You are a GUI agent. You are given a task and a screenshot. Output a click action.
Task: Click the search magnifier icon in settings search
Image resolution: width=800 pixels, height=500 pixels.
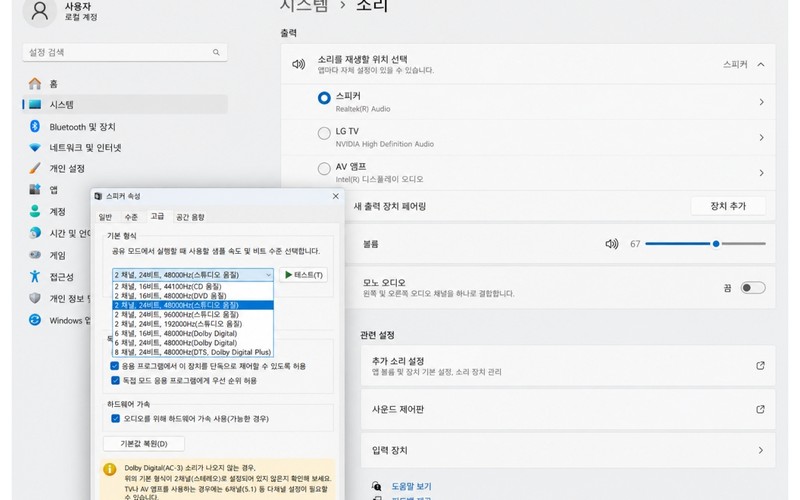pos(216,52)
